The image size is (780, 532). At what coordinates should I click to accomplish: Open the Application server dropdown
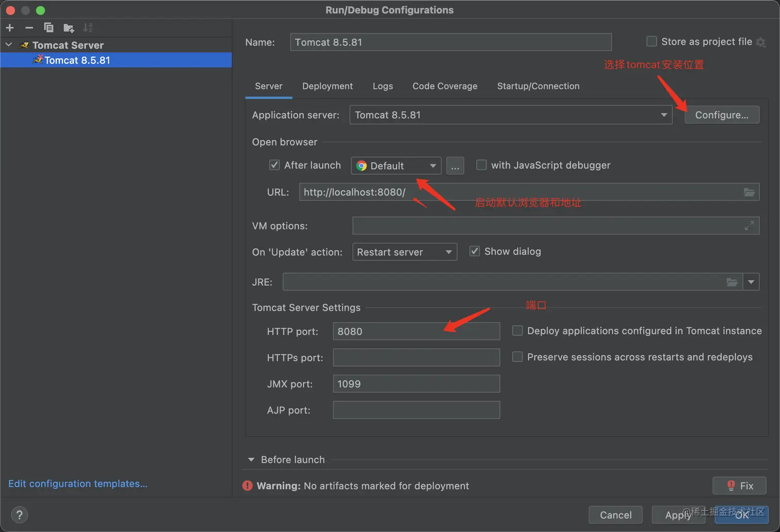pos(511,115)
